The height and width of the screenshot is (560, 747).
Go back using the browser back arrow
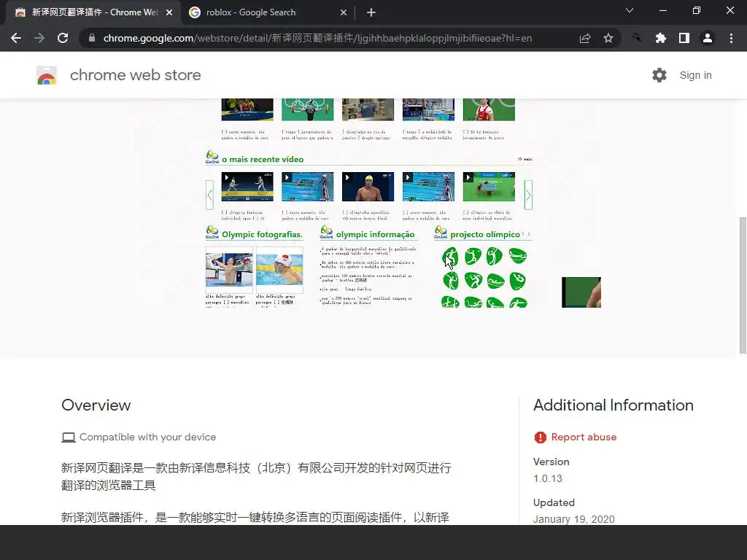point(16,38)
